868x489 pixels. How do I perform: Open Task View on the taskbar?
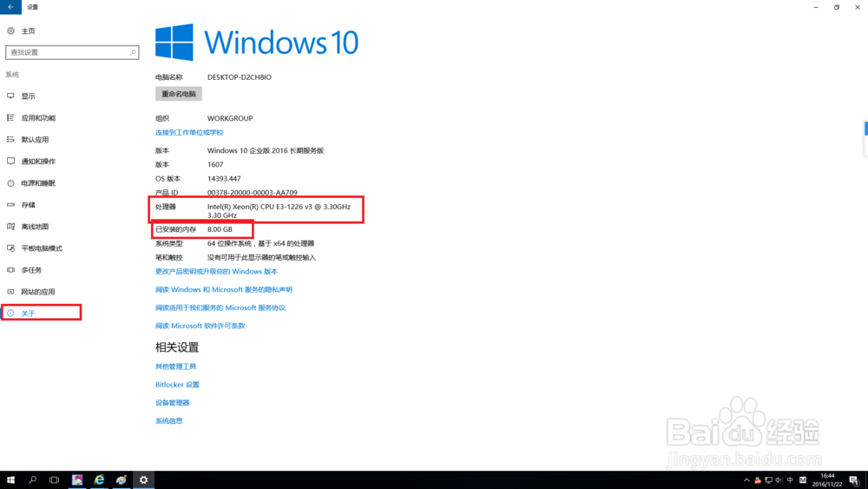[x=54, y=480]
